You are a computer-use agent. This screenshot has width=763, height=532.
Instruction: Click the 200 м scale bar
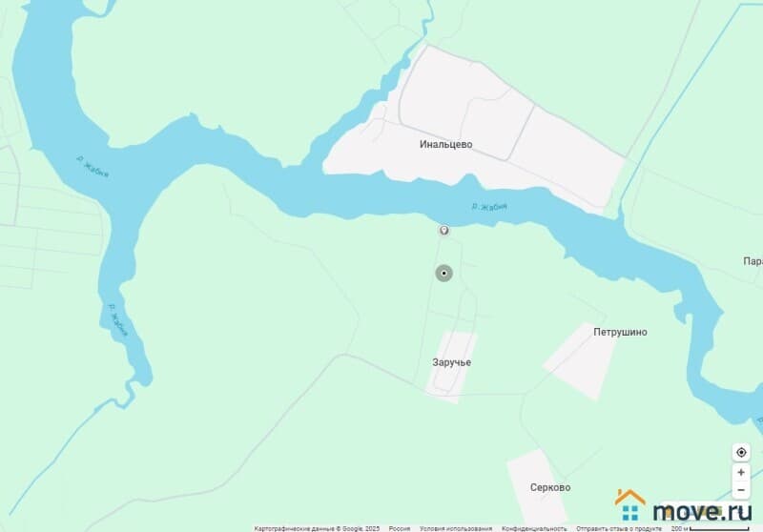pos(710,528)
